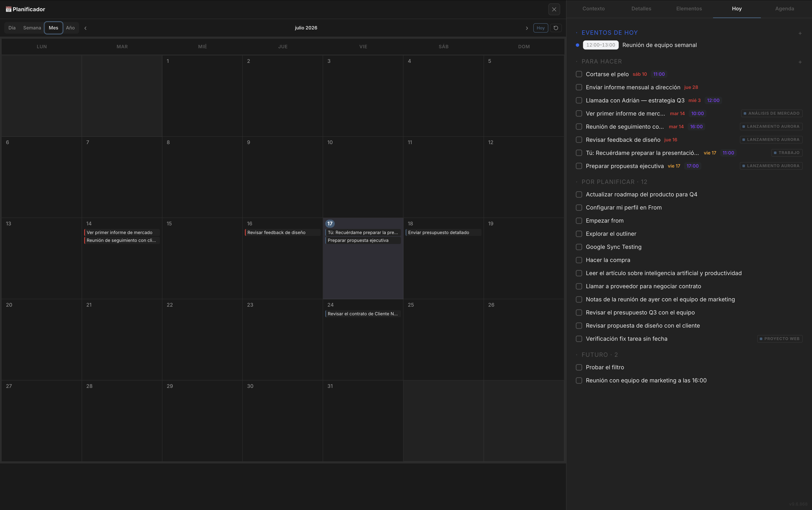The height and width of the screenshot is (510, 812).
Task: Select the Mes view
Action: click(x=53, y=28)
